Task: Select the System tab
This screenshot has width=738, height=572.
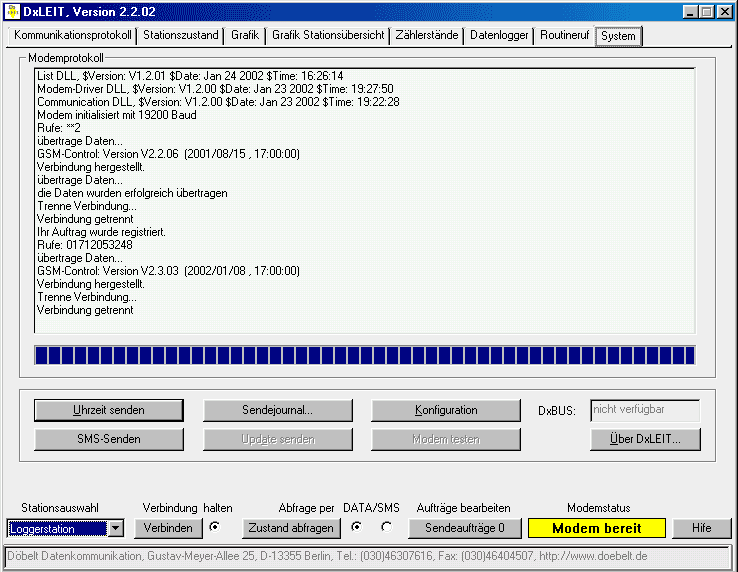Action: point(618,36)
